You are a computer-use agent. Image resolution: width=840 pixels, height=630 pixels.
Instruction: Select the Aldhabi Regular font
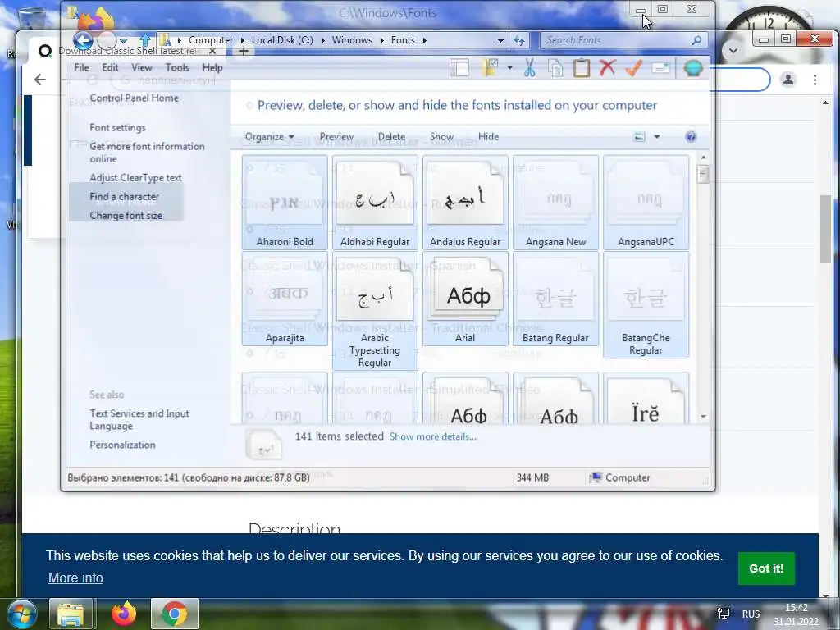coord(375,203)
